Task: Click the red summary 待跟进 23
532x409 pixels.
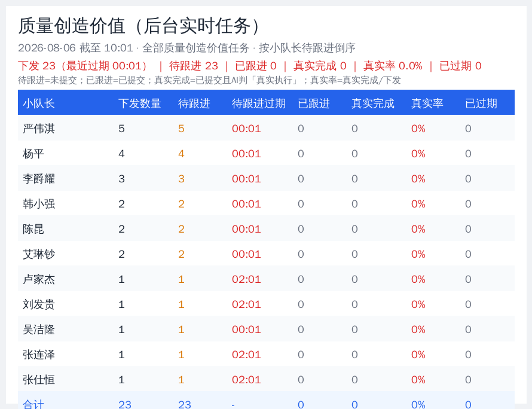Action: coord(194,66)
